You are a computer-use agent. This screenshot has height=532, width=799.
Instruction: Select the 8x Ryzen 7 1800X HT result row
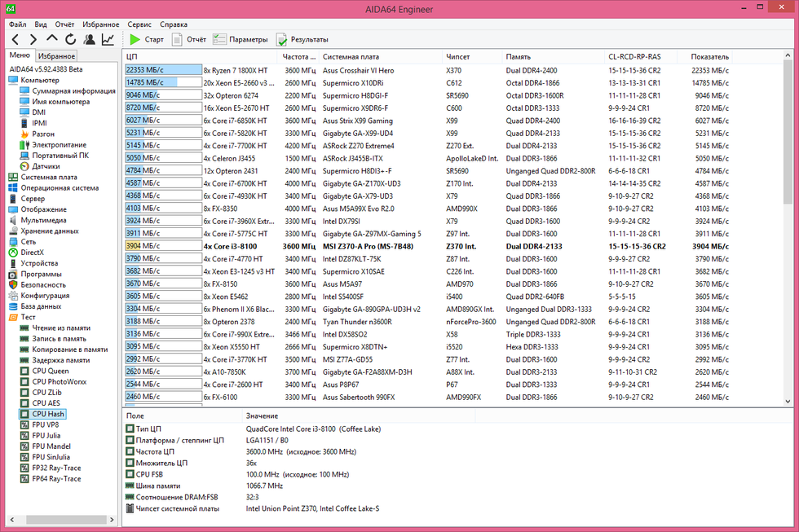tap(240, 71)
